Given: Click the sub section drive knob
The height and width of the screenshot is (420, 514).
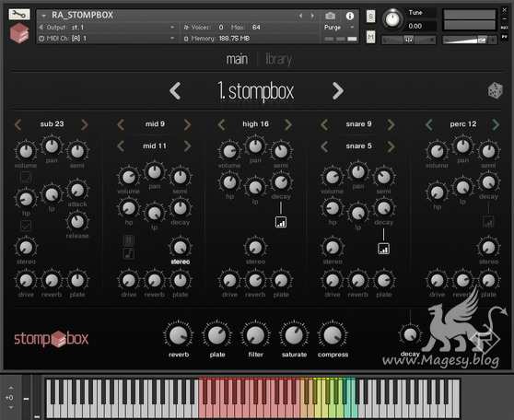Looking at the screenshot, I should coord(26,280).
